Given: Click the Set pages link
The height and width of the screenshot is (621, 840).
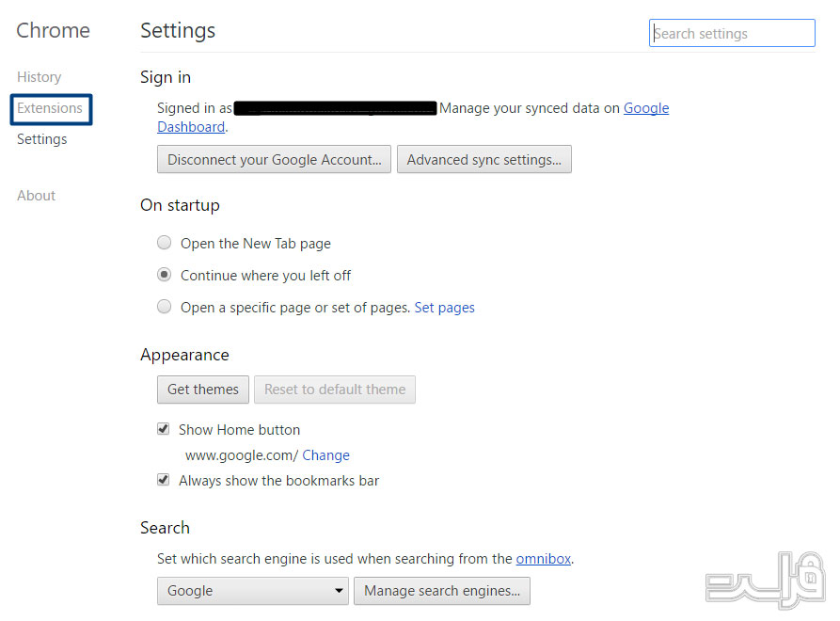Looking at the screenshot, I should (444, 308).
